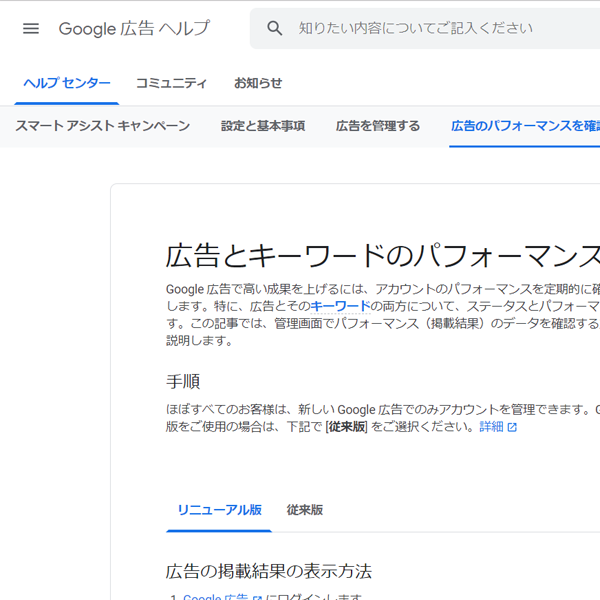Open スマート アシスト キャンペーン section
This screenshot has height=600, width=600.
(x=103, y=126)
